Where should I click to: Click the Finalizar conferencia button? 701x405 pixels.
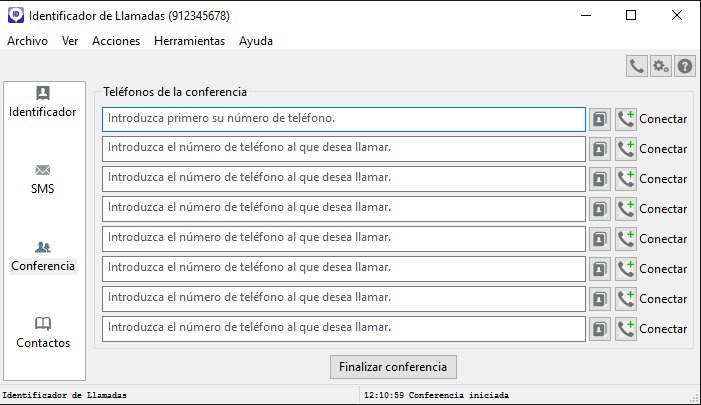coord(394,366)
